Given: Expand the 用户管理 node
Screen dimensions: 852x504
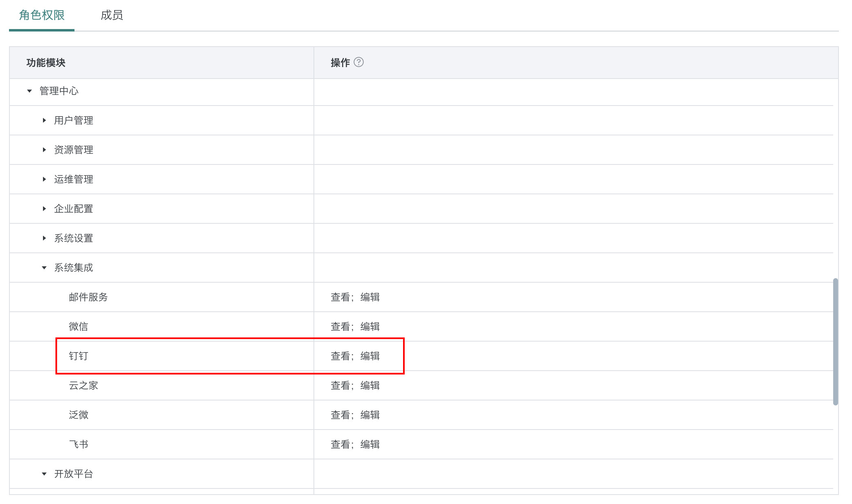Looking at the screenshot, I should coord(44,120).
